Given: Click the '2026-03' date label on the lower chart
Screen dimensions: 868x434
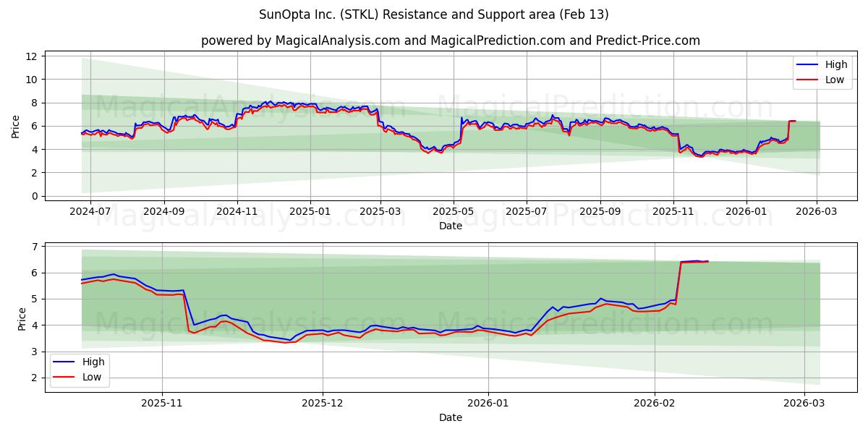Looking at the screenshot, I should click(804, 404).
